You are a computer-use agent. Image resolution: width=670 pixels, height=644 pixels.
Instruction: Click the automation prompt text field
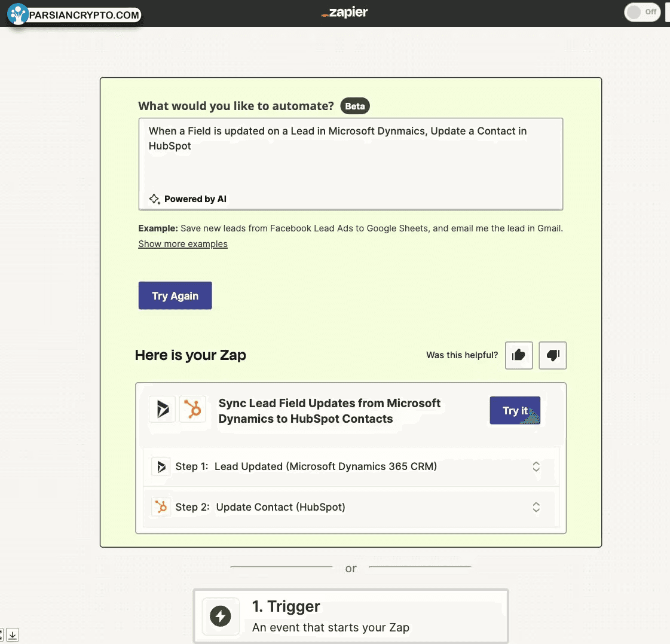[x=350, y=164]
